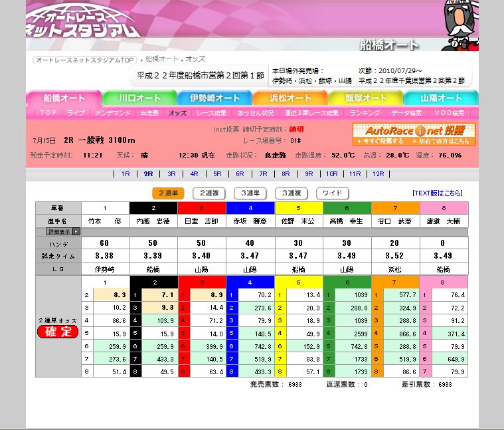Open the TOP submenu item
The image size is (504, 430).
tap(48, 113)
